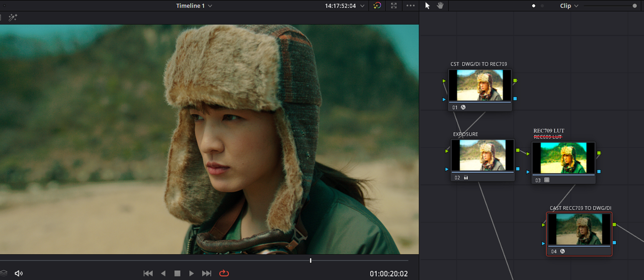
Task: Adjust the node graph zoom slider handle
Action: (634, 6)
